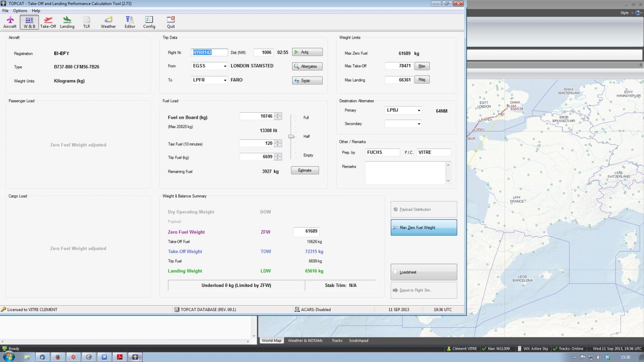Increase Fuel on Board stepper up
Viewport: 644px width, 362px height.
278,115
